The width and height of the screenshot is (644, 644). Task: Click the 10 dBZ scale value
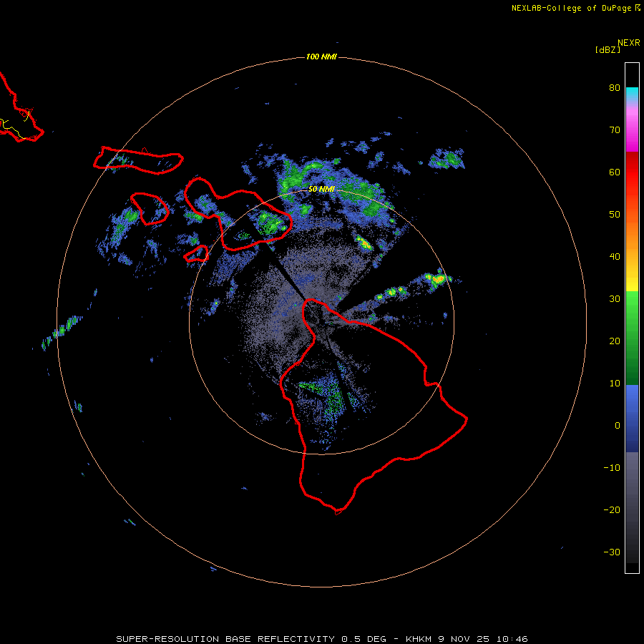coord(615,384)
